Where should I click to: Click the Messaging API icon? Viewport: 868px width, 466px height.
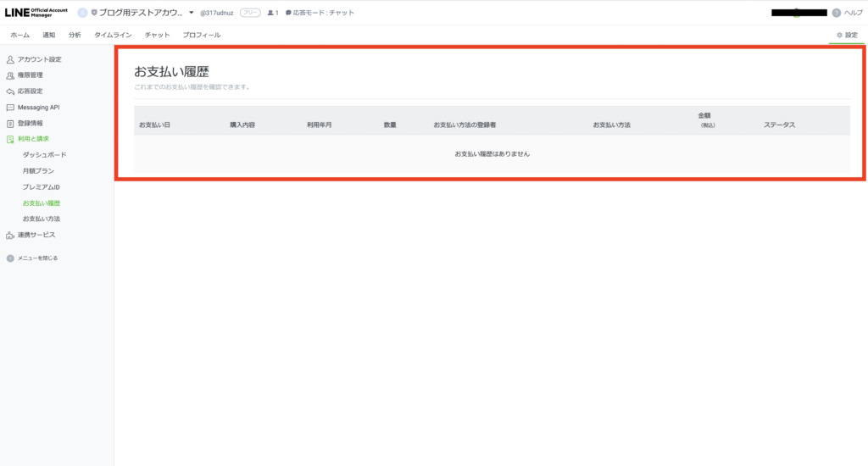(10, 108)
